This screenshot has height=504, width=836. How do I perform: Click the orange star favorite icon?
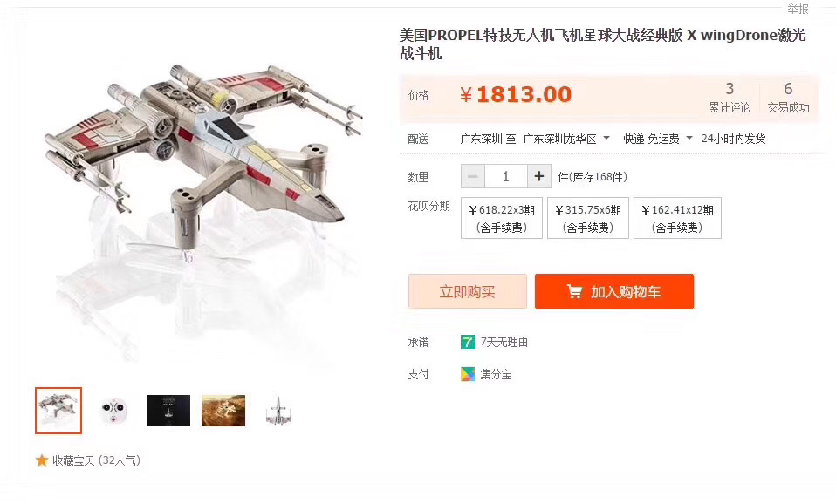[x=42, y=460]
